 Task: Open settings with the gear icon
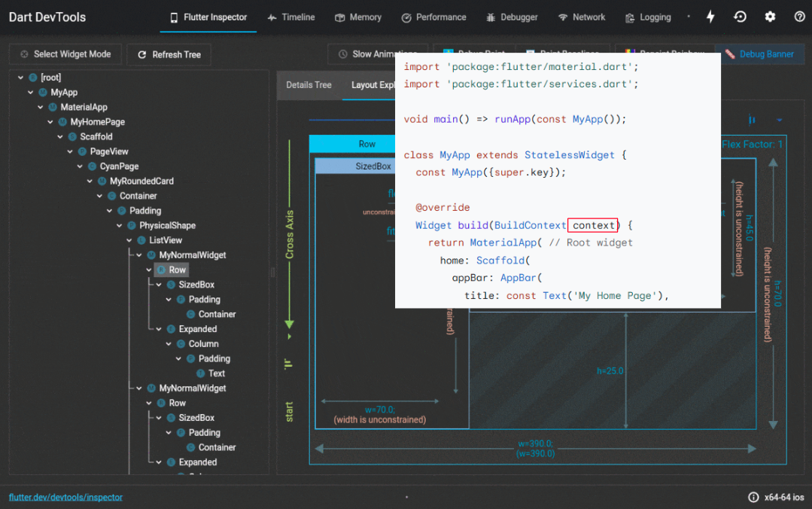(x=770, y=17)
